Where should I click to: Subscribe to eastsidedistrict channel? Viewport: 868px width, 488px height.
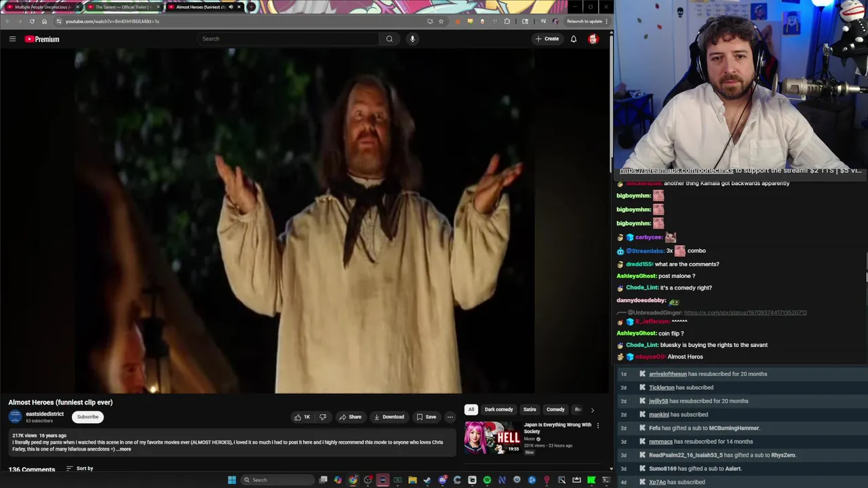(x=87, y=417)
